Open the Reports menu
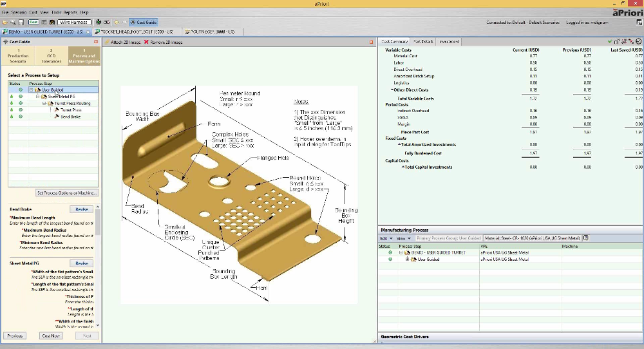The width and height of the screenshot is (644, 349). pos(70,12)
